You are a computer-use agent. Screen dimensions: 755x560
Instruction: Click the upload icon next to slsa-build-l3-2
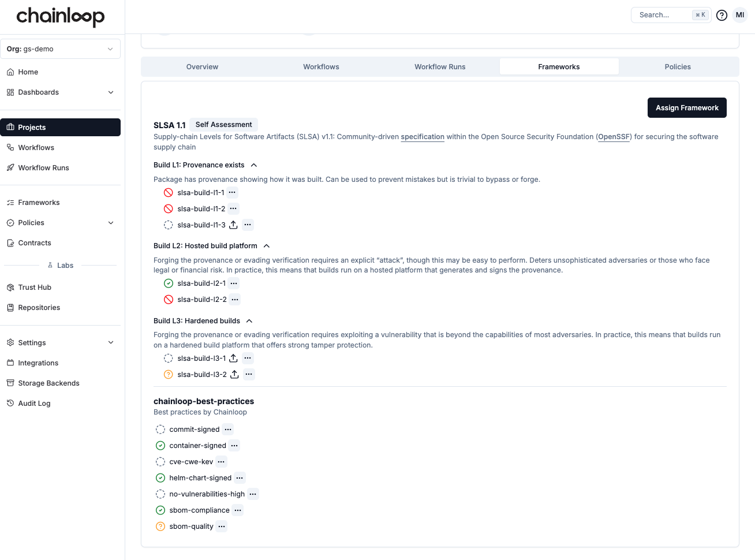pyautogui.click(x=235, y=374)
